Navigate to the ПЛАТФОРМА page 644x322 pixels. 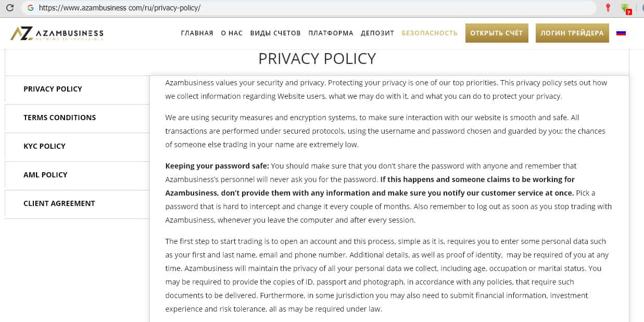click(x=331, y=33)
